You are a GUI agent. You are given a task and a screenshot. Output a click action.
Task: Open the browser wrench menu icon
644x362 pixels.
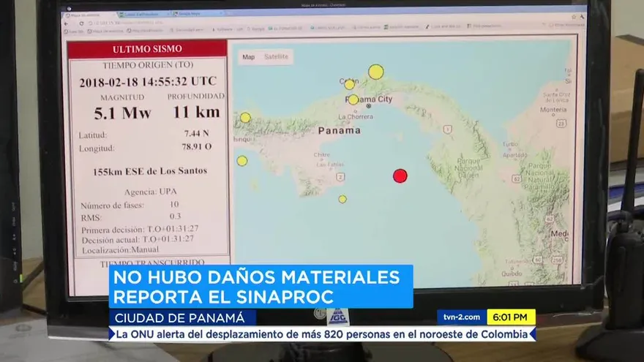tap(582, 17)
